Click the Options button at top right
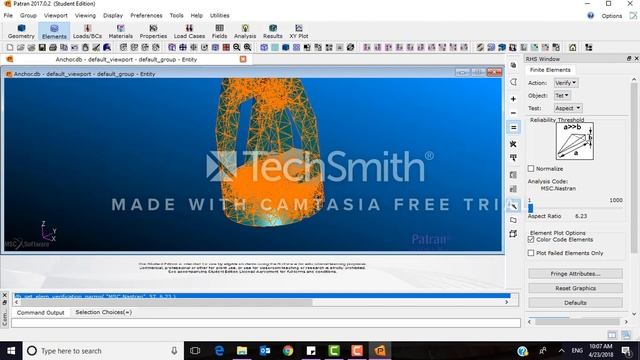640x360 pixels. (x=612, y=16)
